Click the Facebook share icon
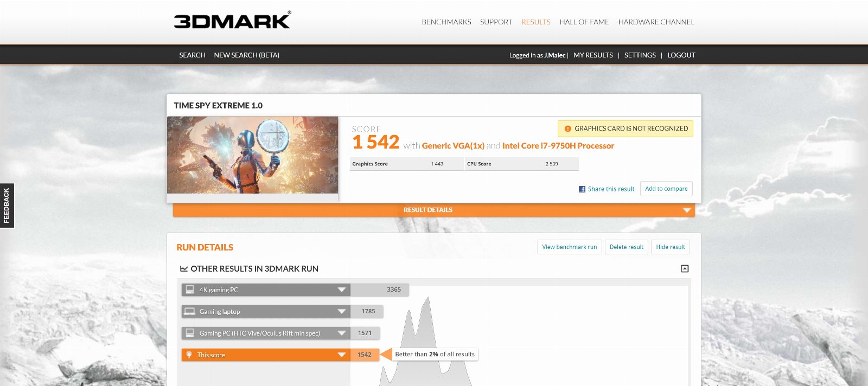 tap(582, 189)
